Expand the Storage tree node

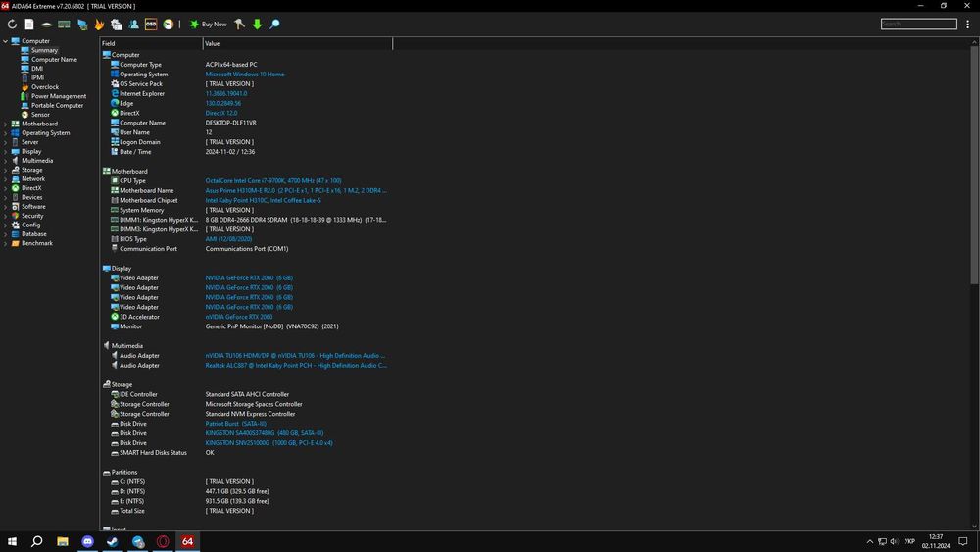tap(5, 170)
